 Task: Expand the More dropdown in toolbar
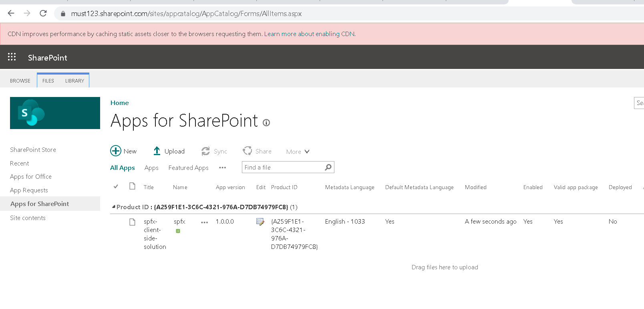coord(298,151)
